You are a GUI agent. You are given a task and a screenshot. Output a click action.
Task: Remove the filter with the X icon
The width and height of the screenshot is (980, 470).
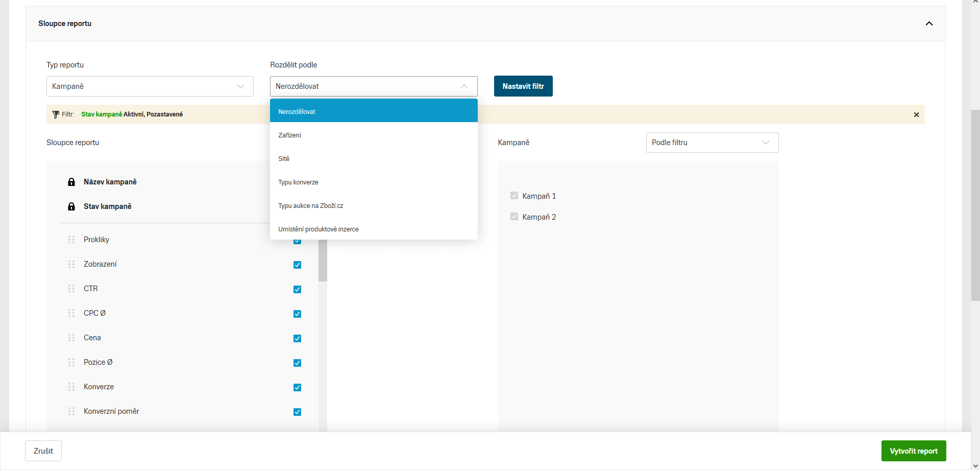click(916, 114)
